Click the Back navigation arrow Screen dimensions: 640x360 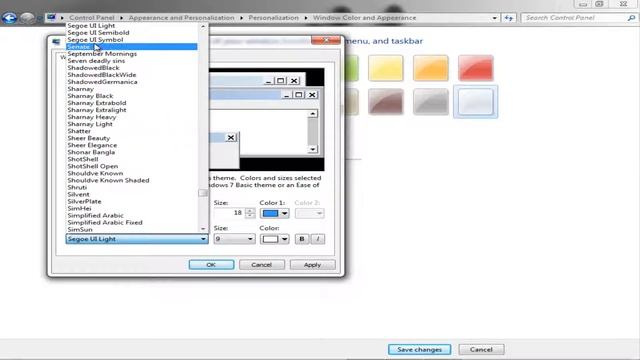9,18
